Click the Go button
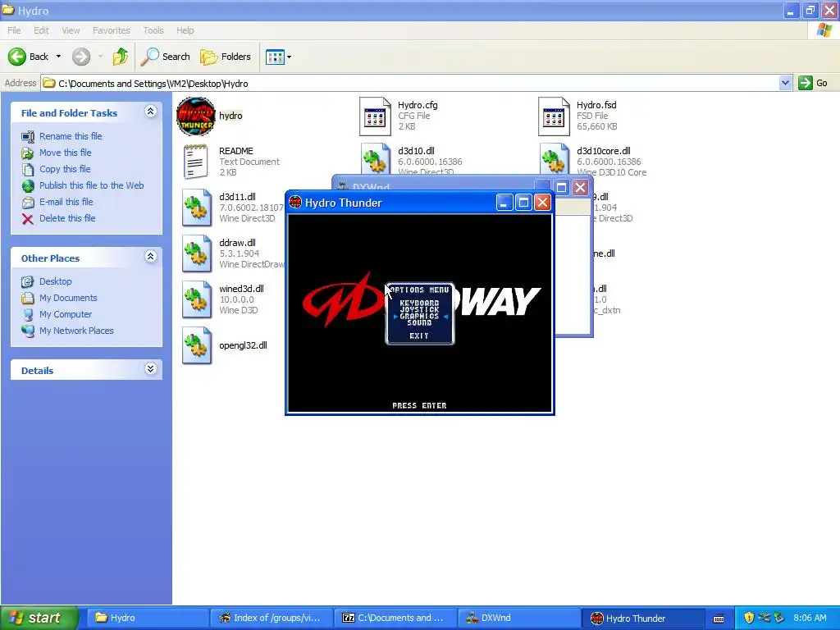 [x=813, y=83]
